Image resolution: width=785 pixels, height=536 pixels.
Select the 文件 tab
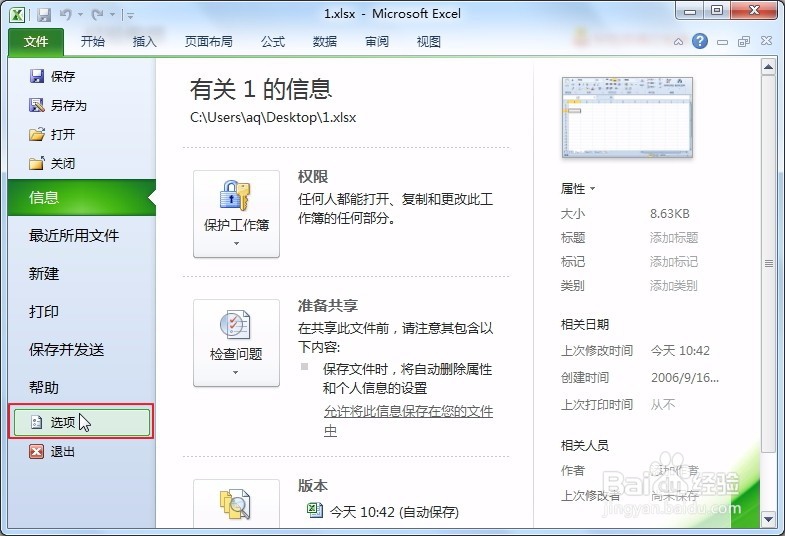pyautogui.click(x=36, y=42)
